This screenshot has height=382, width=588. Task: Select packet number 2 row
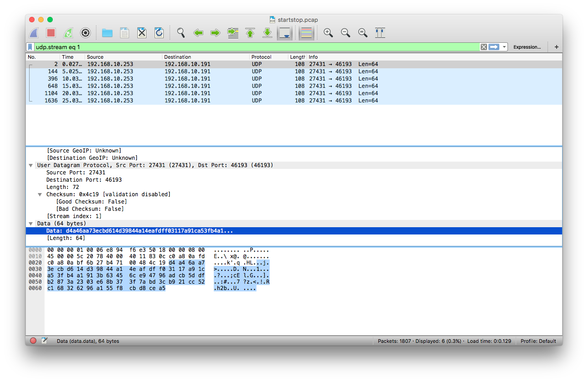point(294,64)
